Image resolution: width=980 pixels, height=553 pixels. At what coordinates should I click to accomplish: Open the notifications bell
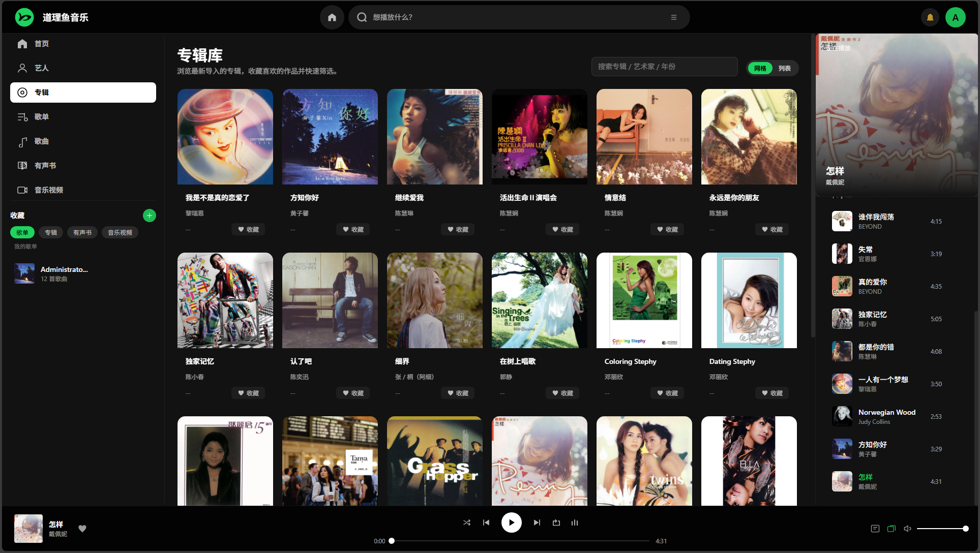pos(930,17)
